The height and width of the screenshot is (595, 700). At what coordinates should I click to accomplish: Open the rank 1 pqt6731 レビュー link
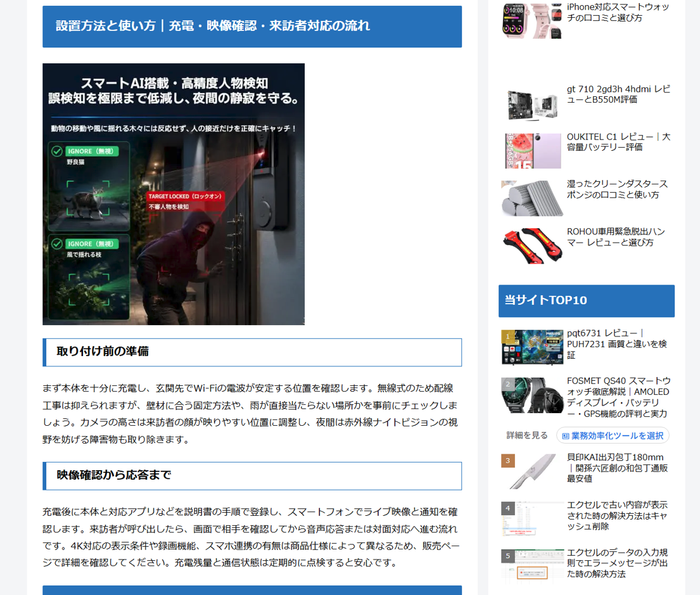point(616,344)
